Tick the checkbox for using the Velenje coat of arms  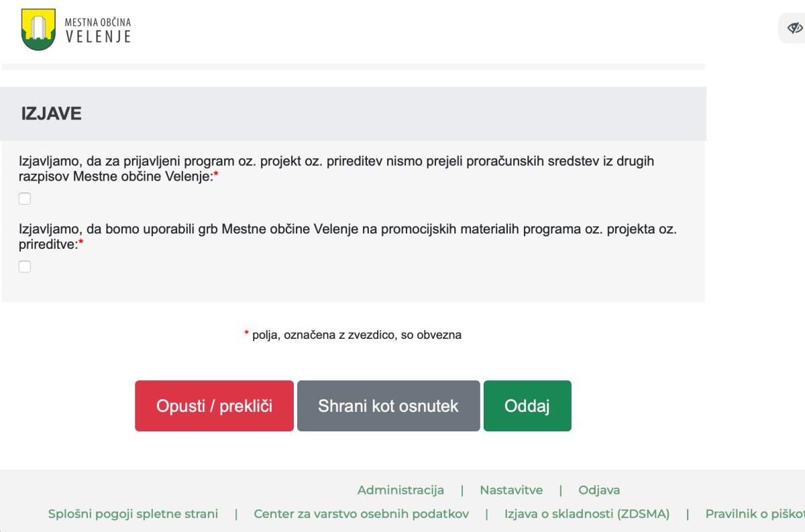point(25,266)
